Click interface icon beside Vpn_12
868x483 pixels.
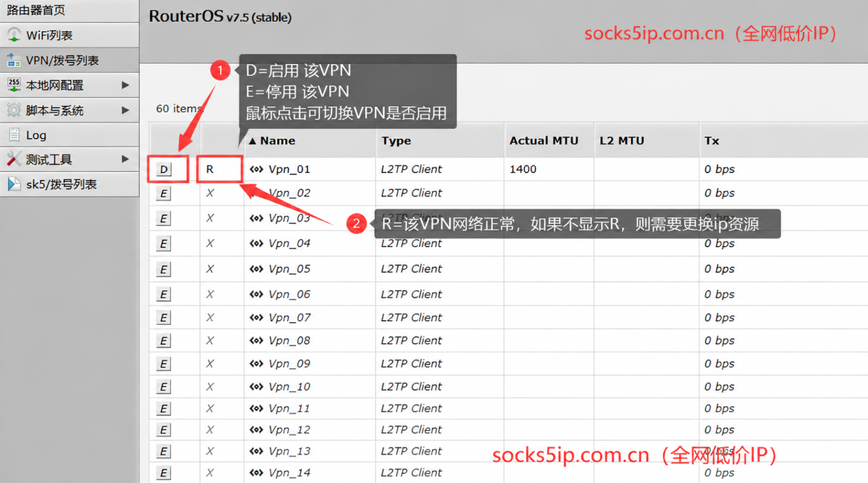pyautogui.click(x=257, y=430)
